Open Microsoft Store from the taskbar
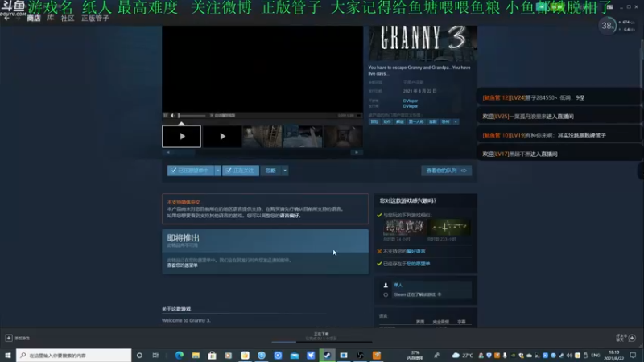 (x=212, y=355)
